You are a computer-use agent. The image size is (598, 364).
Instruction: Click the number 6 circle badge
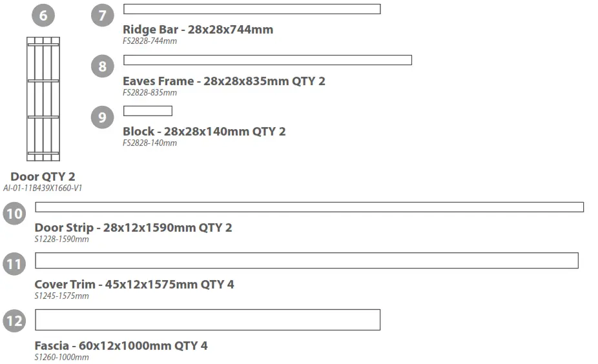click(x=43, y=15)
